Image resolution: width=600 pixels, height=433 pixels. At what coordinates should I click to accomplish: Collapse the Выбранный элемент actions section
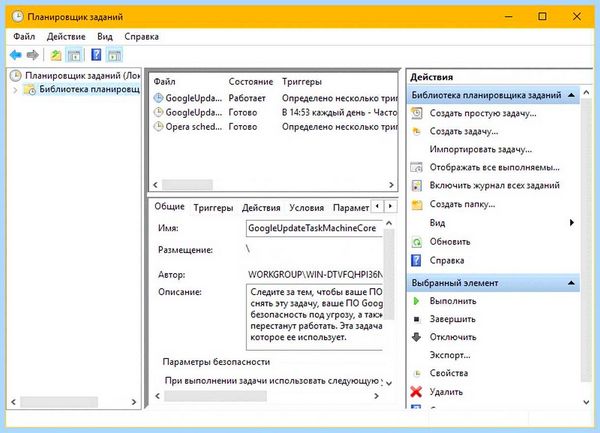pos(571,283)
